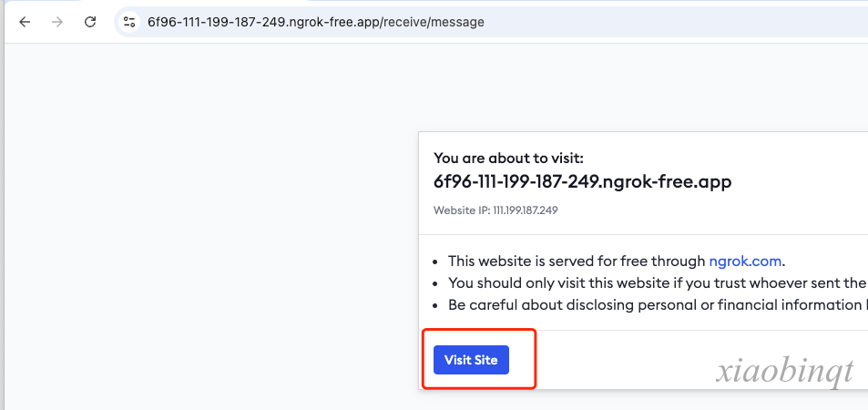Click the "You should only visit" warning line
This screenshot has width=868, height=410.
coord(657,282)
